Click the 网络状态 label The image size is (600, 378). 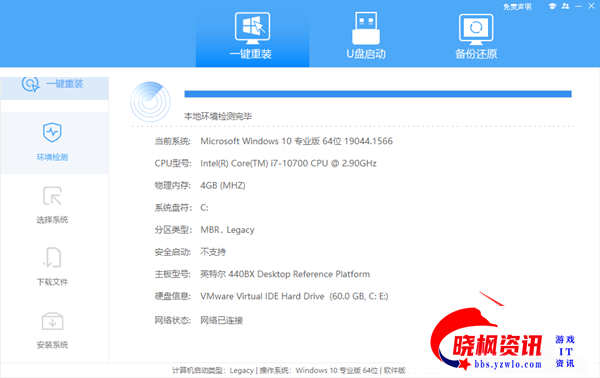pyautogui.click(x=173, y=320)
